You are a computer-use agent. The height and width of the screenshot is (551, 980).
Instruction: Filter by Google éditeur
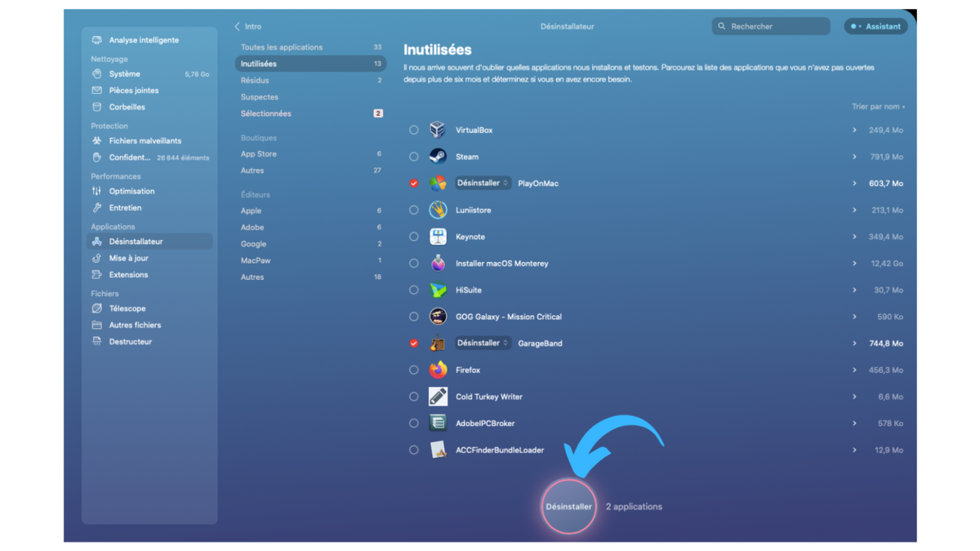310,244
